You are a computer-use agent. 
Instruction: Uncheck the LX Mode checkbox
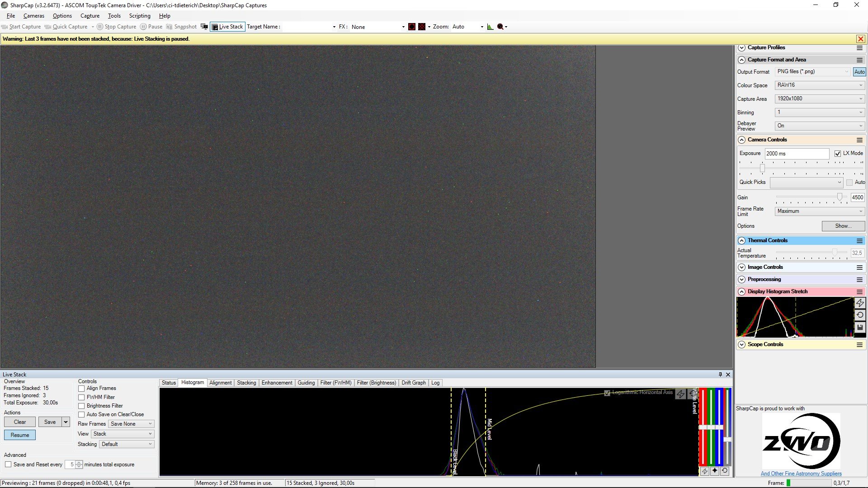pyautogui.click(x=838, y=154)
